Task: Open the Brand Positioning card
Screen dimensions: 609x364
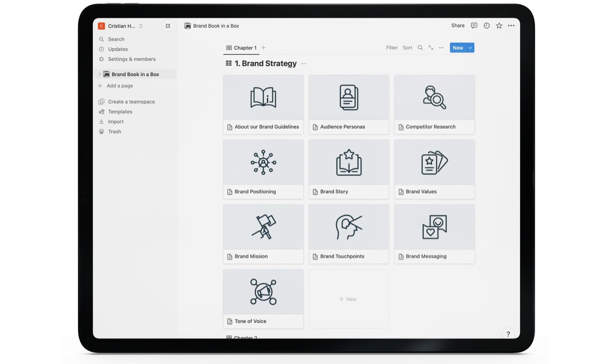Action: click(263, 169)
